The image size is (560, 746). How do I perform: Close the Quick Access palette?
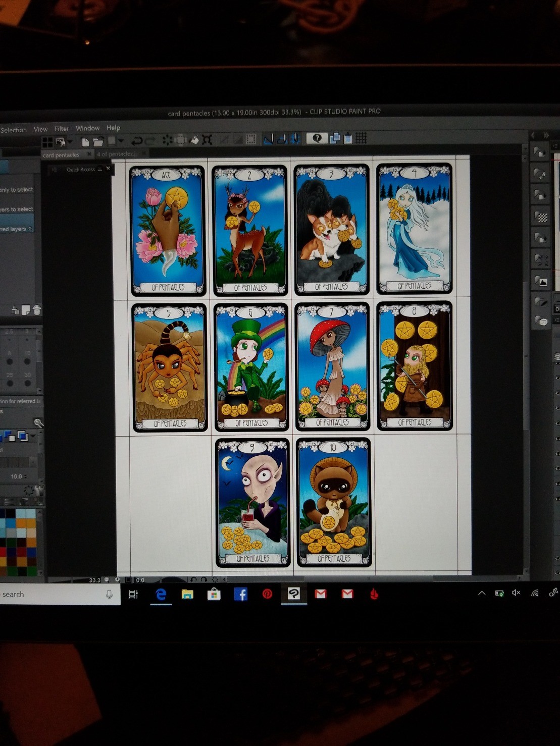[x=108, y=169]
